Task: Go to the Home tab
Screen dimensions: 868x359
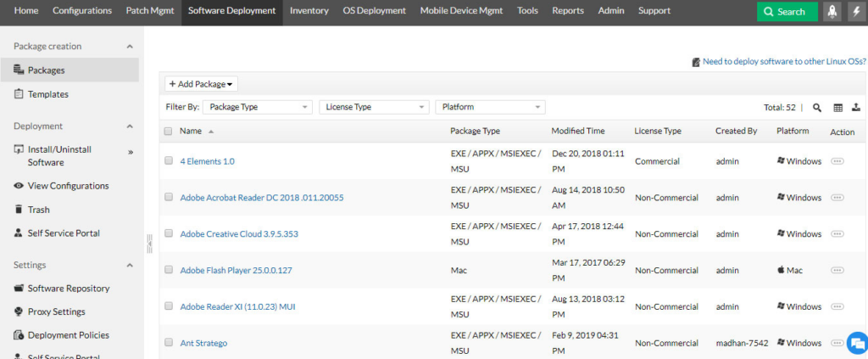Action: (x=26, y=10)
